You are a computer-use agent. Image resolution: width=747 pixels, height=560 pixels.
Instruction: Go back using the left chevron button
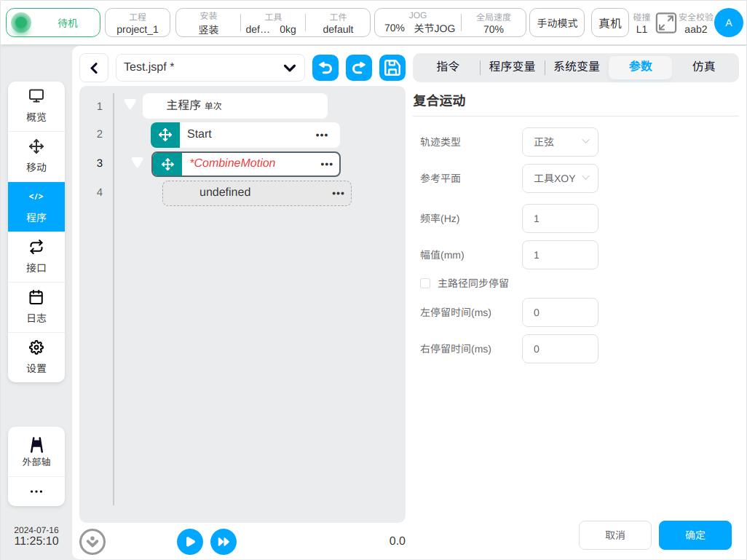pos(94,68)
